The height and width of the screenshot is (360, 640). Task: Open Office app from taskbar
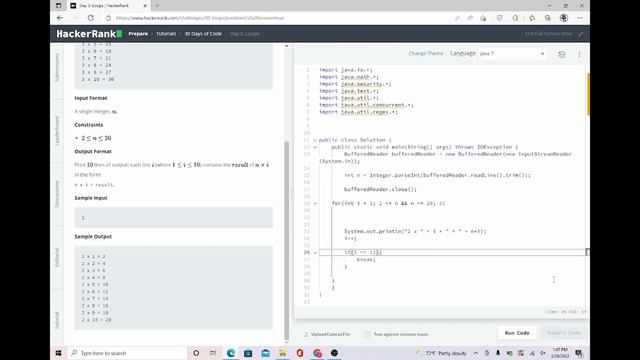pos(300,353)
